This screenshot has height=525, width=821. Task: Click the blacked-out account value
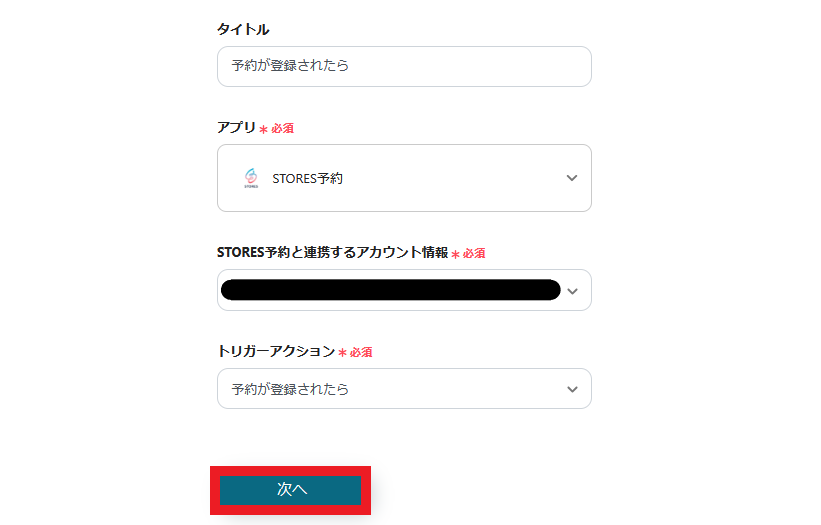click(390, 290)
